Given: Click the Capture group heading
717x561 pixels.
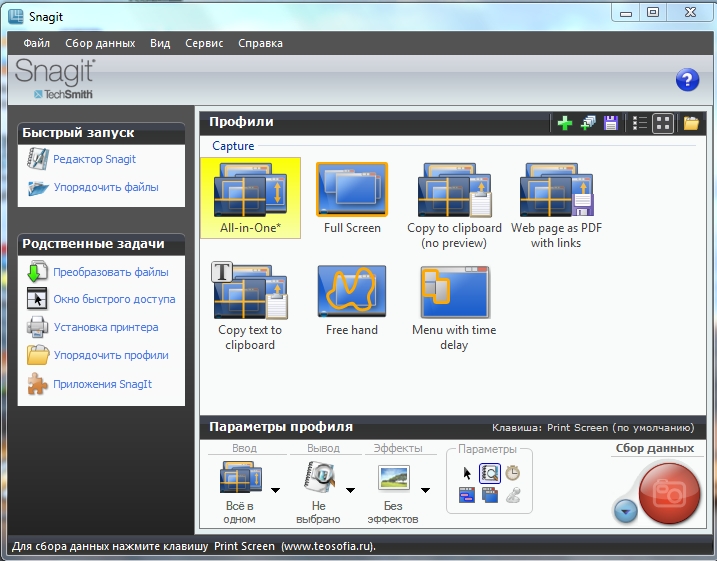Looking at the screenshot, I should pos(233,146).
